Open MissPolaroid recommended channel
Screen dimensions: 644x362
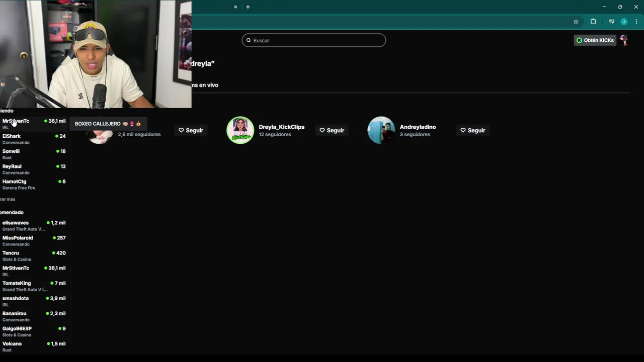coord(34,240)
